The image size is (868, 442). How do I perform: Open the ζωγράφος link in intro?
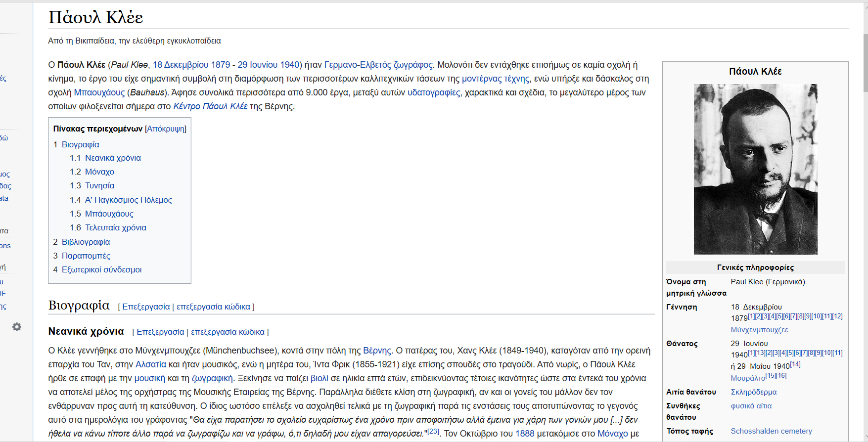coord(413,65)
